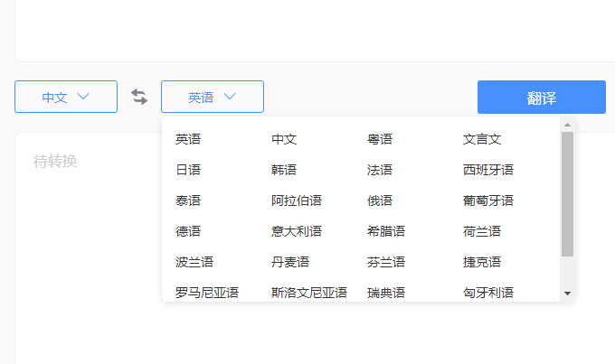Select 丹麦语 language
This screenshot has height=364, width=615.
[290, 262]
